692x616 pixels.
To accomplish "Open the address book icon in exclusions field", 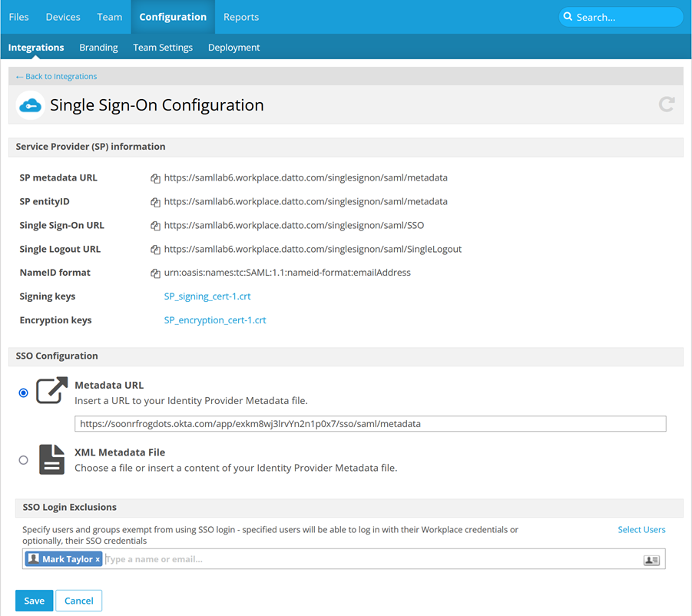I will [651, 560].
